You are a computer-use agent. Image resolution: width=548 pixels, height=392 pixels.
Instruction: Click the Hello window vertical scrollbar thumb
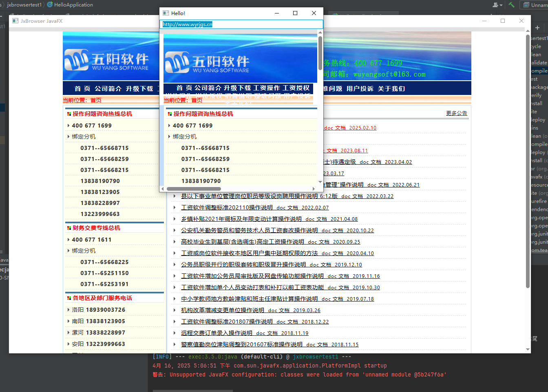320,53
